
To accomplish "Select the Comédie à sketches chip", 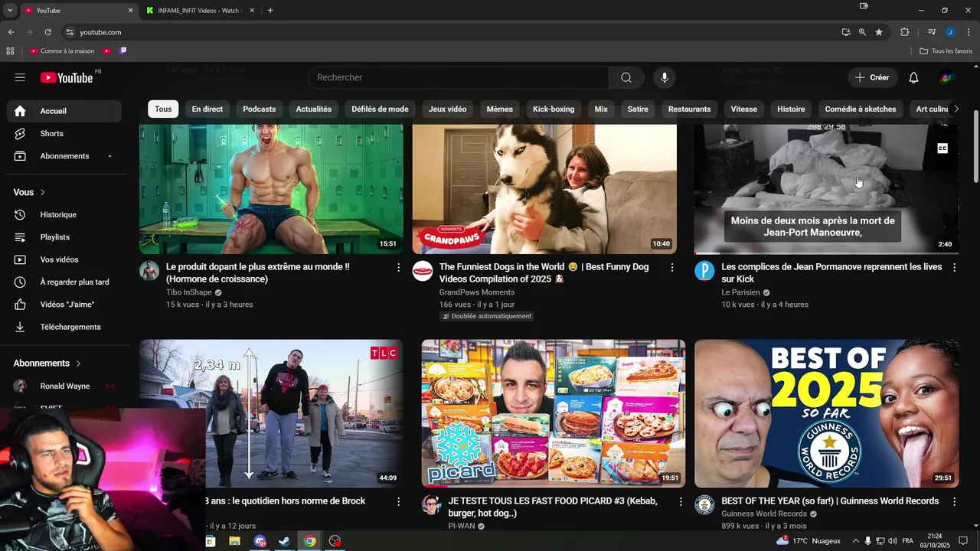I will pyautogui.click(x=861, y=109).
